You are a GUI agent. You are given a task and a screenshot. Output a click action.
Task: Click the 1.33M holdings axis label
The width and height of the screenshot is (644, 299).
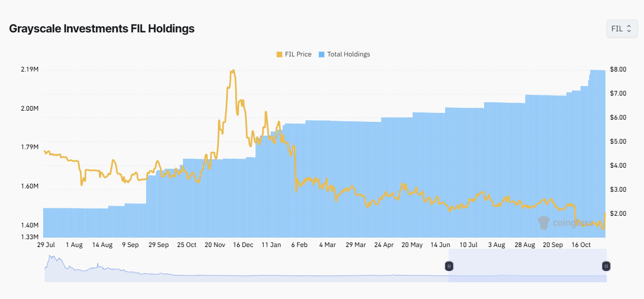coord(29,237)
